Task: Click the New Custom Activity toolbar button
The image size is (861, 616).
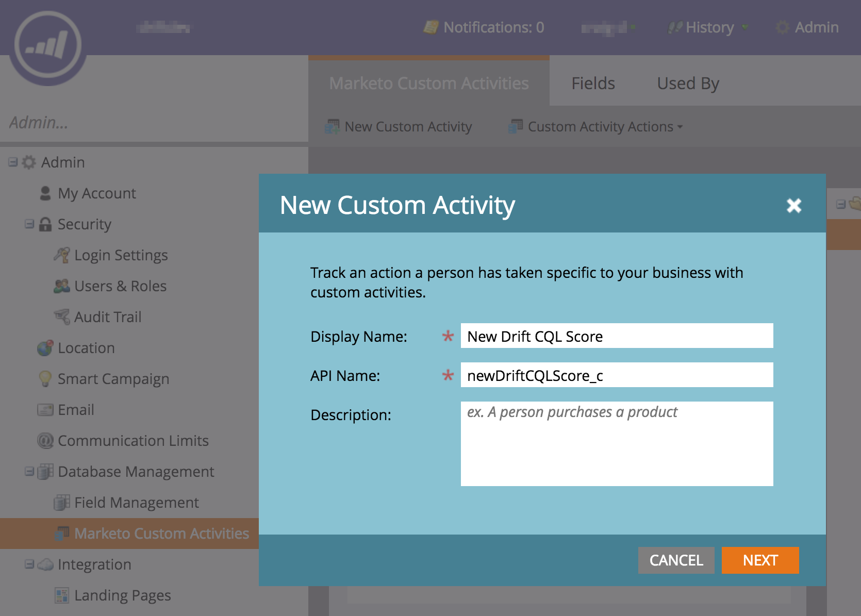Action: click(399, 126)
